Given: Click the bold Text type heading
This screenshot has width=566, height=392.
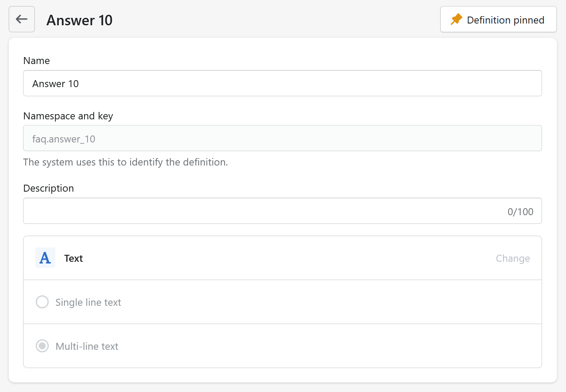Looking at the screenshot, I should [74, 258].
